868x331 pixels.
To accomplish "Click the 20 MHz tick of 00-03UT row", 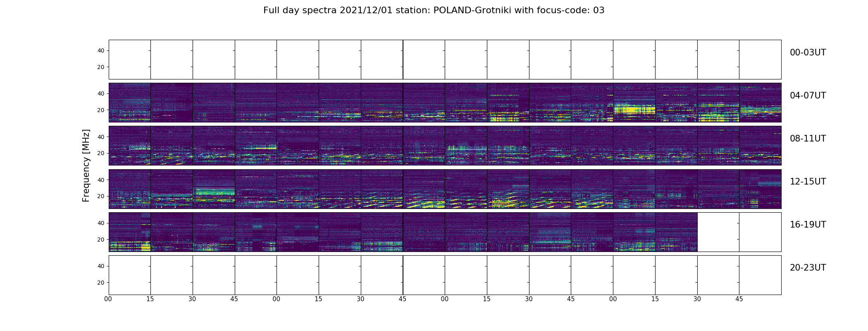I will (101, 67).
